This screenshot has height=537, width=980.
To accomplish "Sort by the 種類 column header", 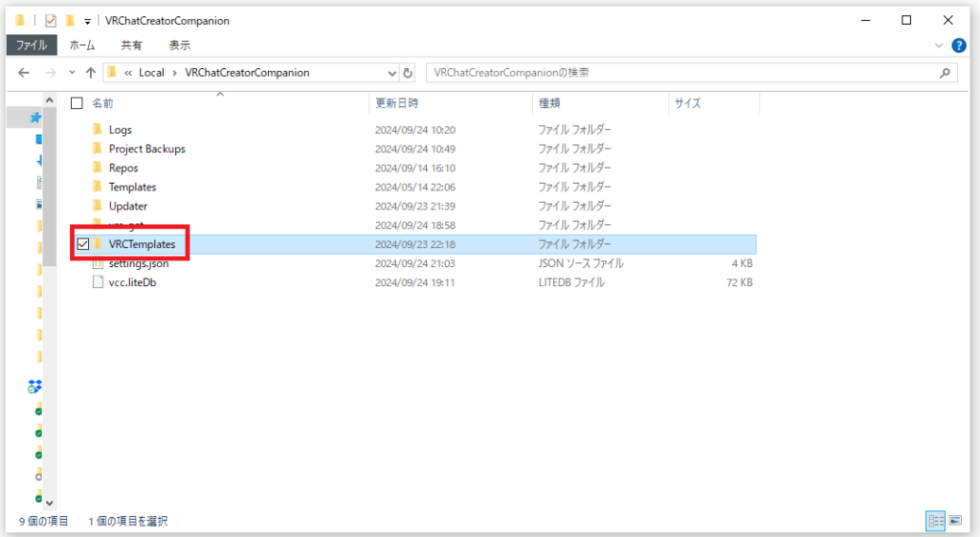I will point(550,103).
